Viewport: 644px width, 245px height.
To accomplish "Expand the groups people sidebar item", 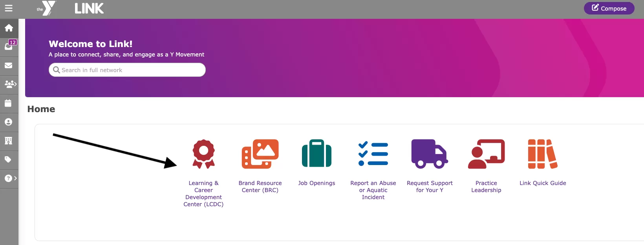I will click(x=9, y=84).
